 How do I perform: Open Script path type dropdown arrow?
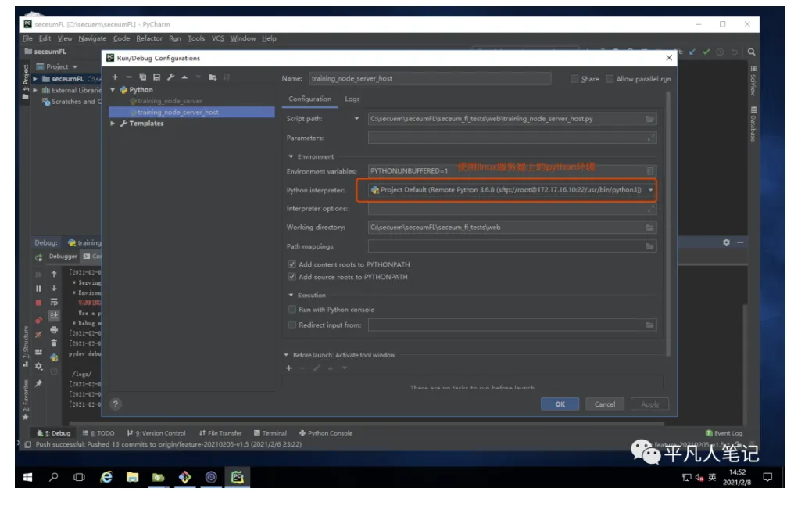tap(357, 119)
